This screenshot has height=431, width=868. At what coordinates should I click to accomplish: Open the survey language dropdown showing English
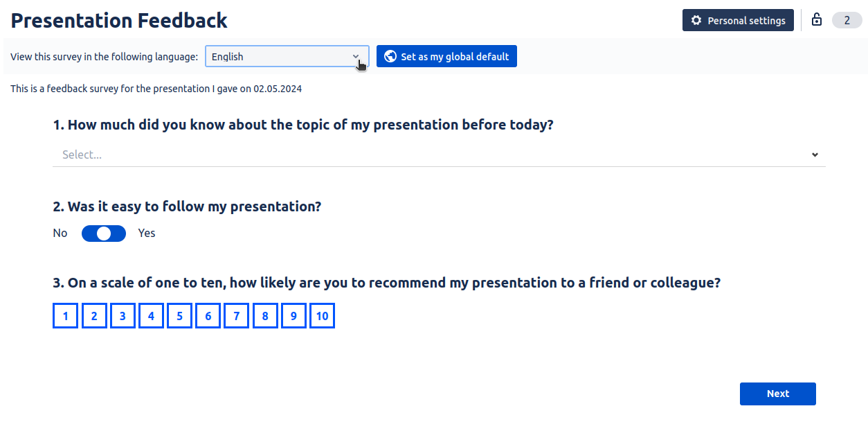(x=287, y=57)
